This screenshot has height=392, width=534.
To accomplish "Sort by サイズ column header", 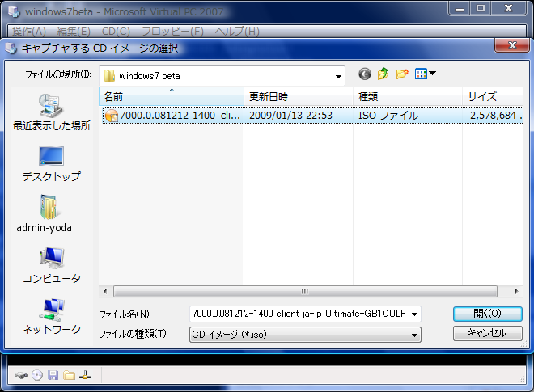I will (x=493, y=97).
